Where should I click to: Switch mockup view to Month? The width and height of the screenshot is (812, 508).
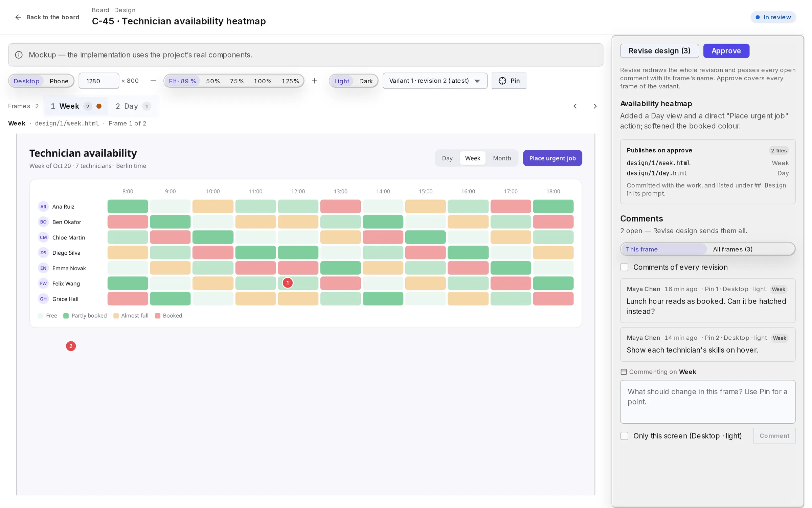tap(502, 158)
